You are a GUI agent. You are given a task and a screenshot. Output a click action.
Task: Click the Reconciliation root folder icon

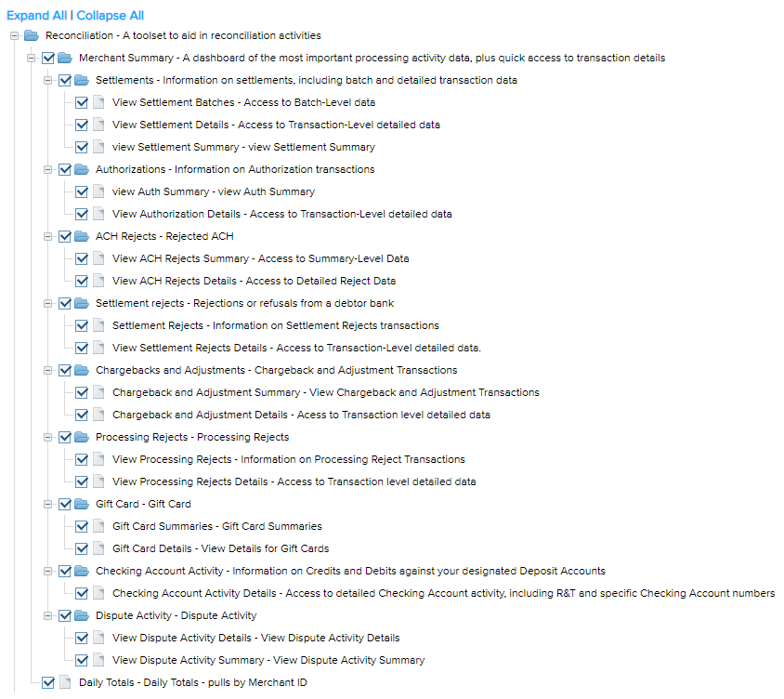pyautogui.click(x=32, y=35)
